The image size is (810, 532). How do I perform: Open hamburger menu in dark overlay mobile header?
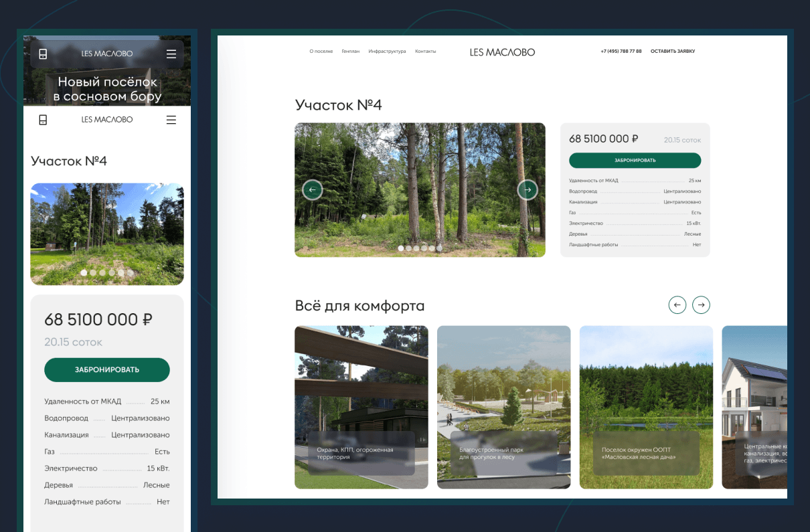(x=171, y=54)
